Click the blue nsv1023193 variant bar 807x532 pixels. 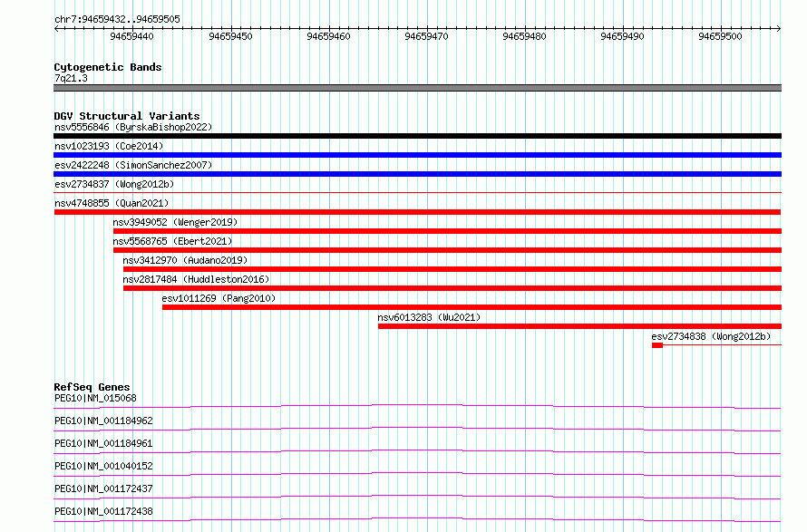tap(417, 155)
